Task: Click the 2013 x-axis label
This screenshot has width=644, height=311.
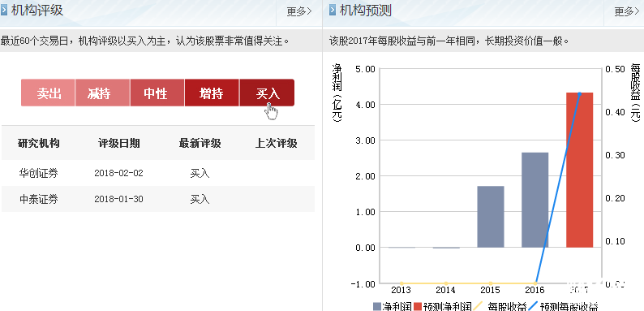Action: click(401, 291)
